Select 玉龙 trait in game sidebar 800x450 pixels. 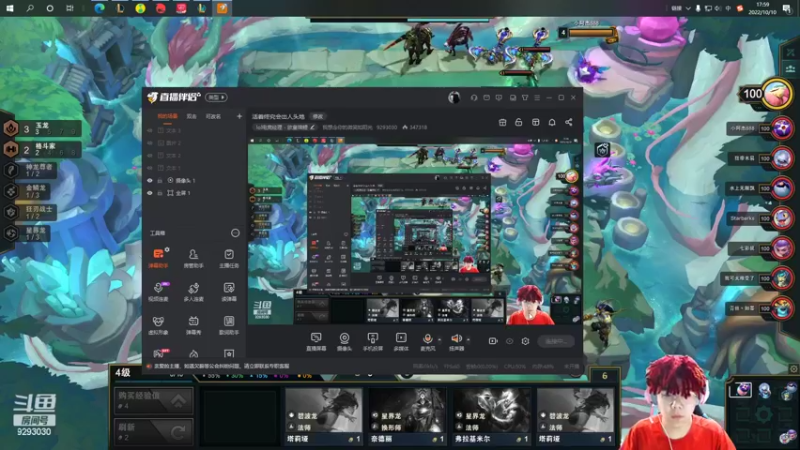tap(43, 128)
